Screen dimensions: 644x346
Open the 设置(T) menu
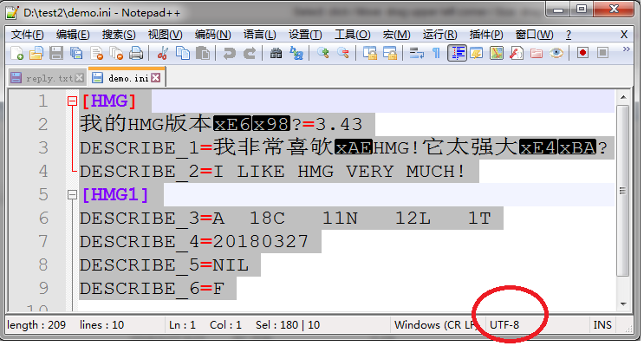[x=305, y=35]
